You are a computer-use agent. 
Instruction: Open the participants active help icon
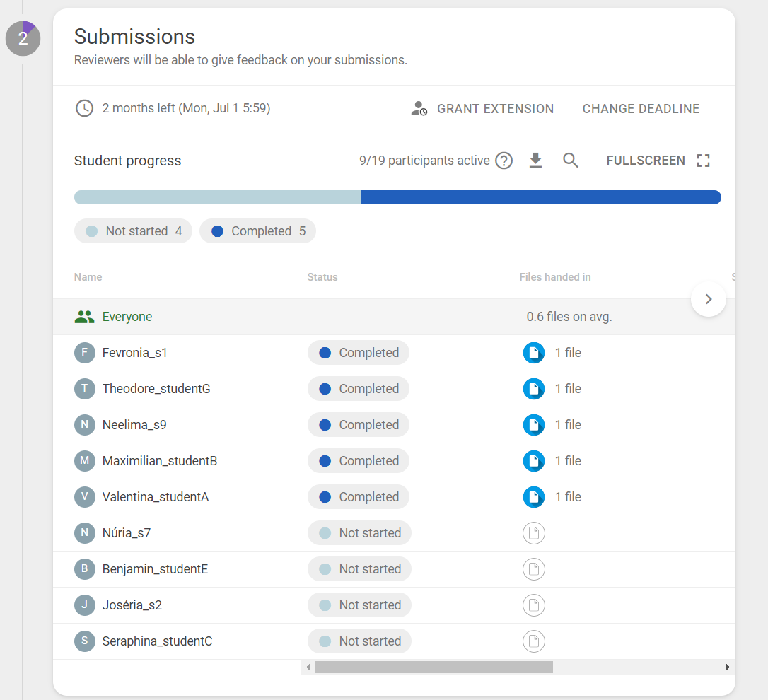(504, 161)
